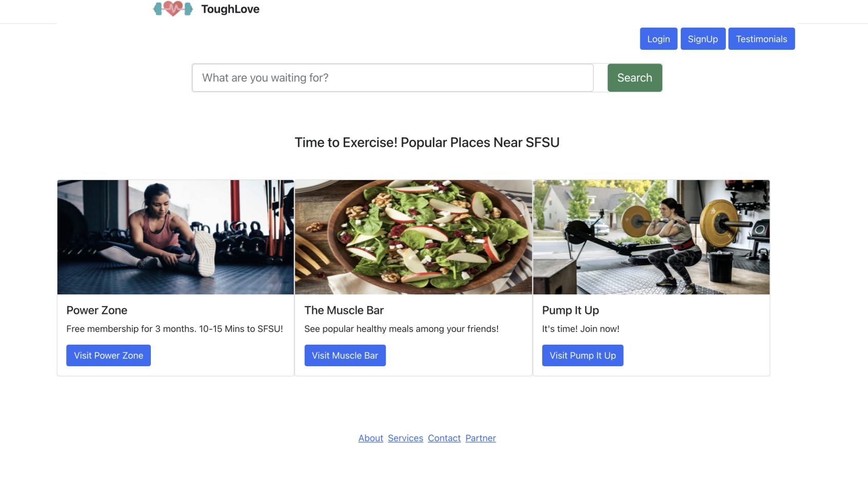View the Testimonials page

(x=761, y=39)
